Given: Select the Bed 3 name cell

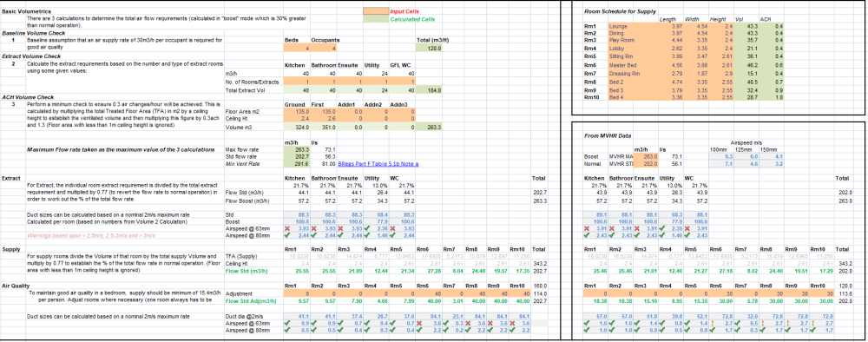Looking at the screenshot, I should (x=632, y=89).
